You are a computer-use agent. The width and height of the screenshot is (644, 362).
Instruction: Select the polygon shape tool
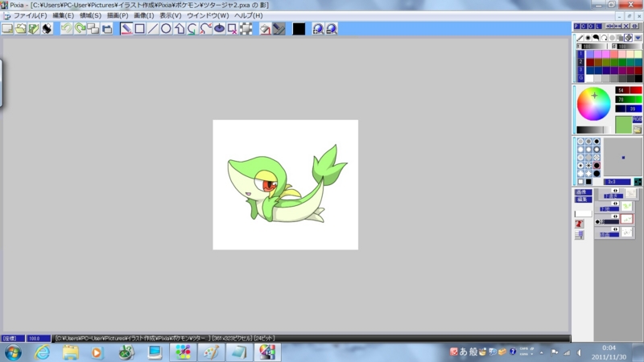180,29
